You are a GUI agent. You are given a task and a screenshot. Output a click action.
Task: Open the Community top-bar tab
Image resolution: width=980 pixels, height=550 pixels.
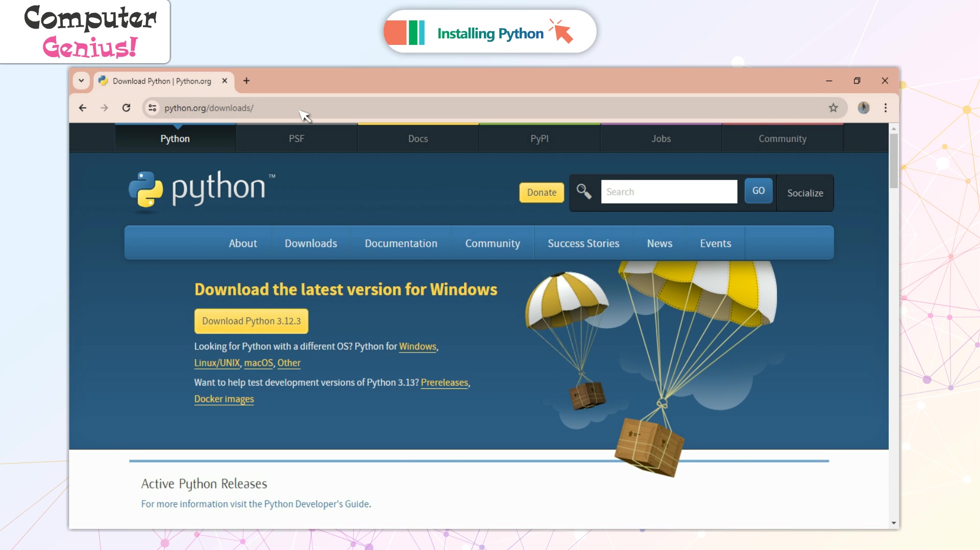click(782, 138)
